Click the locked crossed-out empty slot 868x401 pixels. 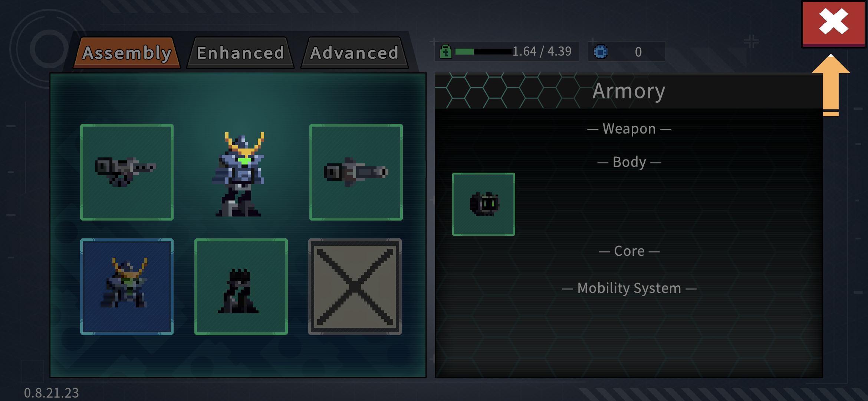coord(355,287)
